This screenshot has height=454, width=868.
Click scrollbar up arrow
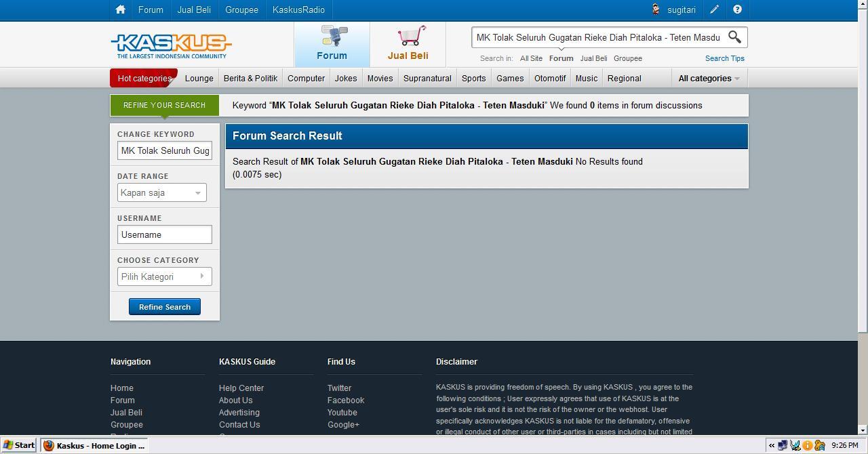click(863, 5)
